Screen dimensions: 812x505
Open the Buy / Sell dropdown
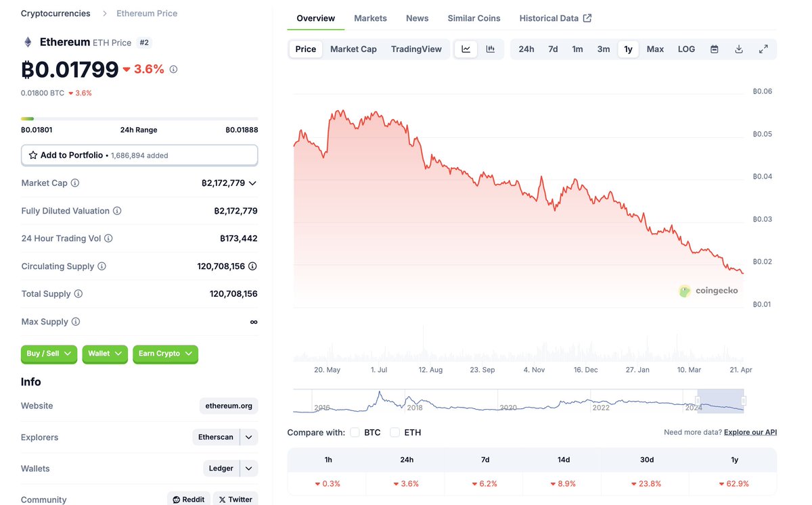click(49, 354)
